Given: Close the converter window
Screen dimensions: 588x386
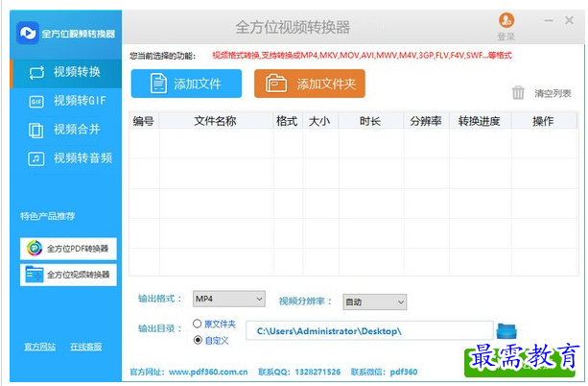Looking at the screenshot, I should pyautogui.click(x=569, y=20).
